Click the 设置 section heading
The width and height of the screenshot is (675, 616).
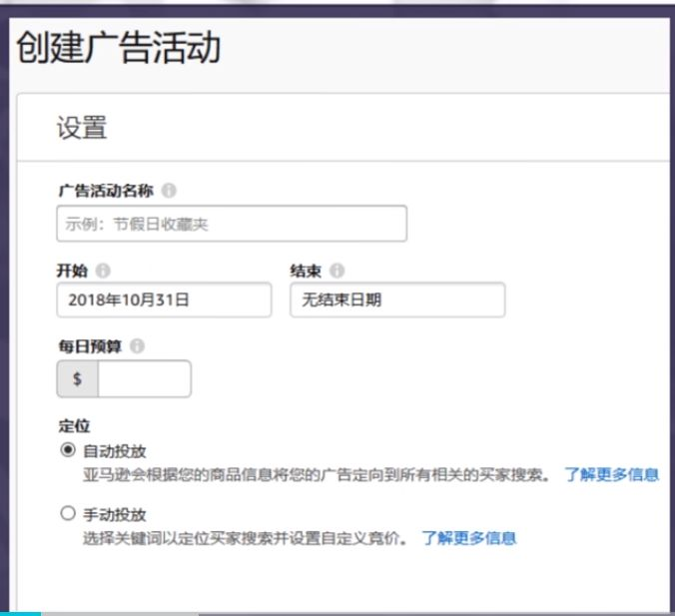(x=82, y=128)
